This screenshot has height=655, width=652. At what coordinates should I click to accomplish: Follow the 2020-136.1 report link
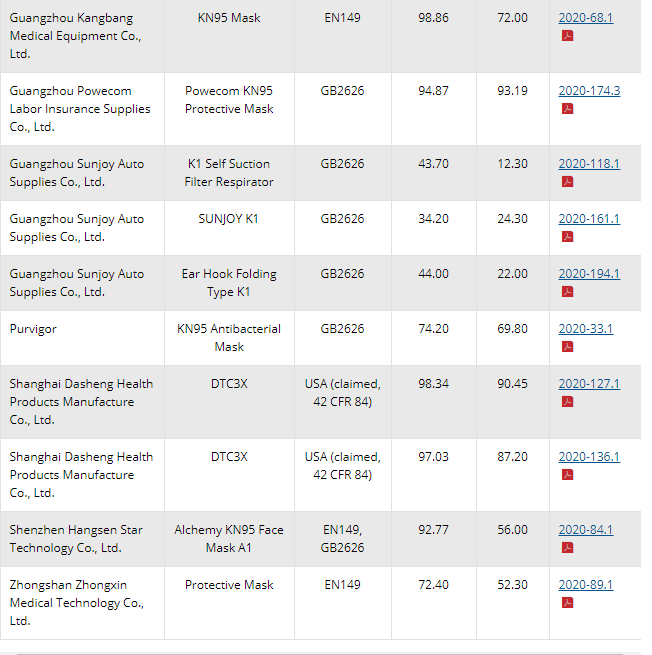[x=589, y=457]
